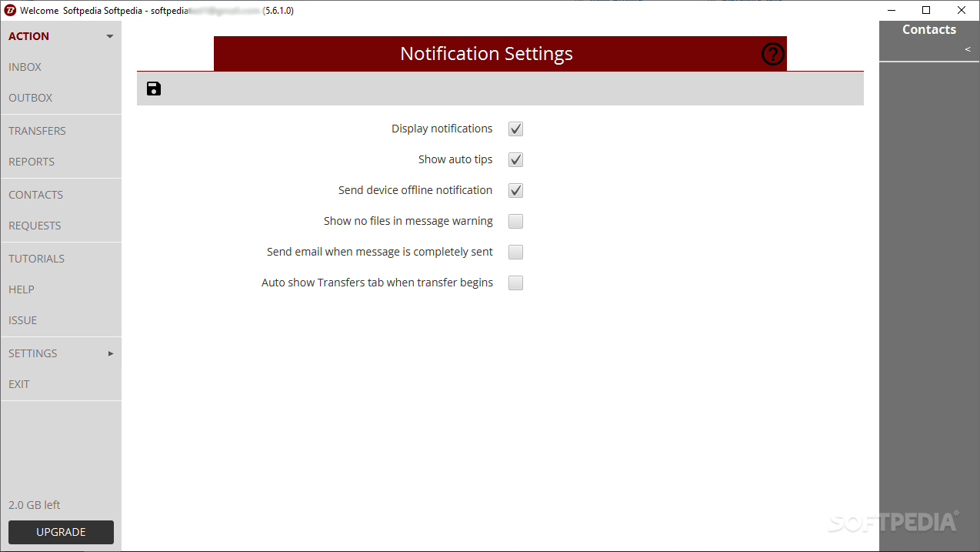Click the Auto show Transfers tab label text

(x=377, y=283)
